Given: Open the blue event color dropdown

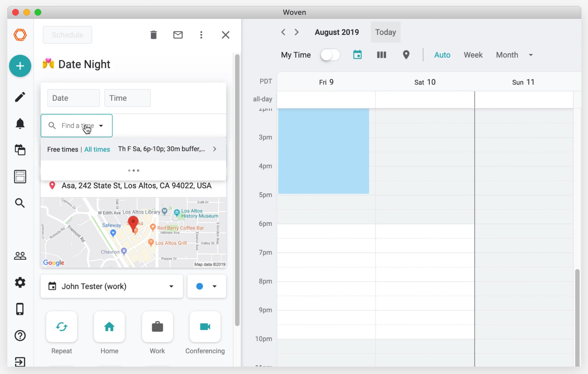Looking at the screenshot, I should coord(207,286).
